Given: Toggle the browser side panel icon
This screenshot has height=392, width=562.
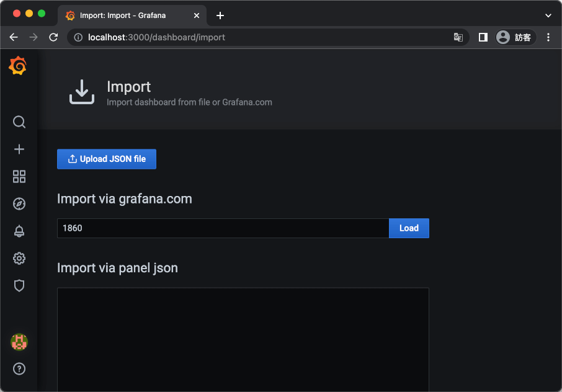Looking at the screenshot, I should click(x=483, y=37).
